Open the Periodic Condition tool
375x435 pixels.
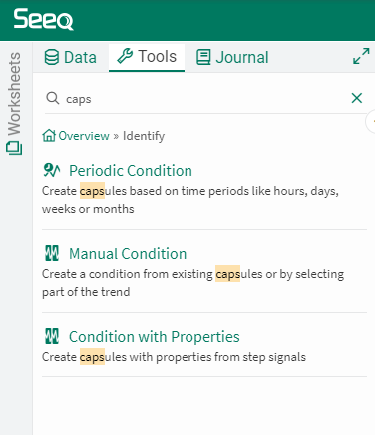tap(130, 171)
